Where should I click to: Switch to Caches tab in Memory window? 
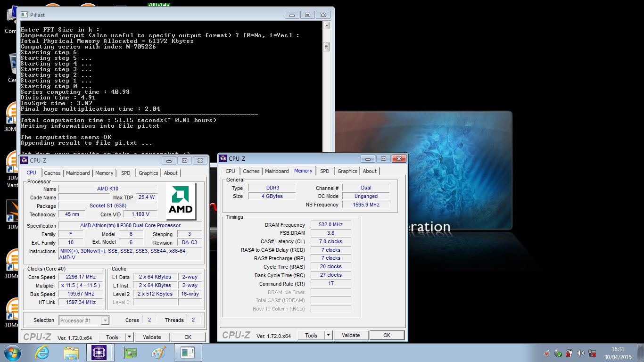click(251, 171)
